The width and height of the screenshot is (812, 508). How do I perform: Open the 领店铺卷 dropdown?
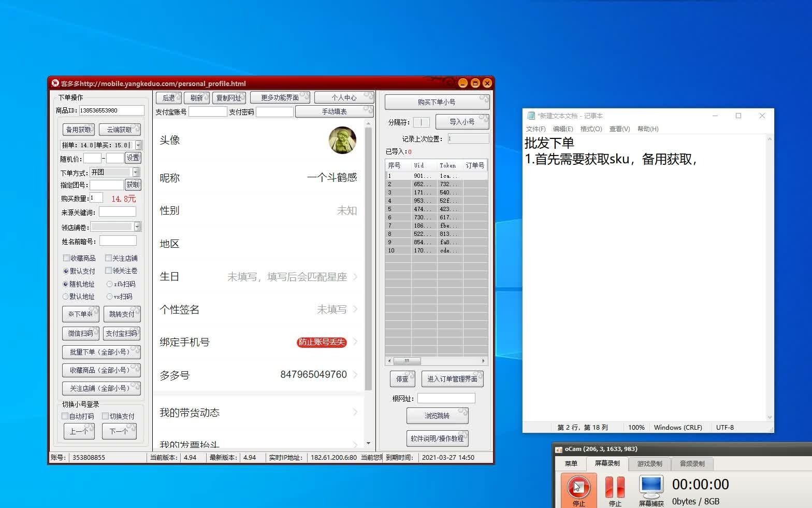click(137, 227)
